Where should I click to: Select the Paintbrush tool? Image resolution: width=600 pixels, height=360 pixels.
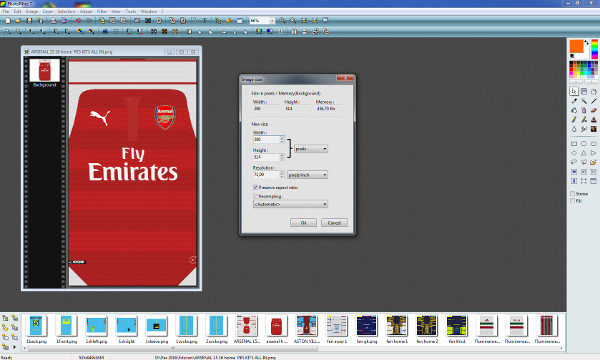pyautogui.click(x=574, y=120)
